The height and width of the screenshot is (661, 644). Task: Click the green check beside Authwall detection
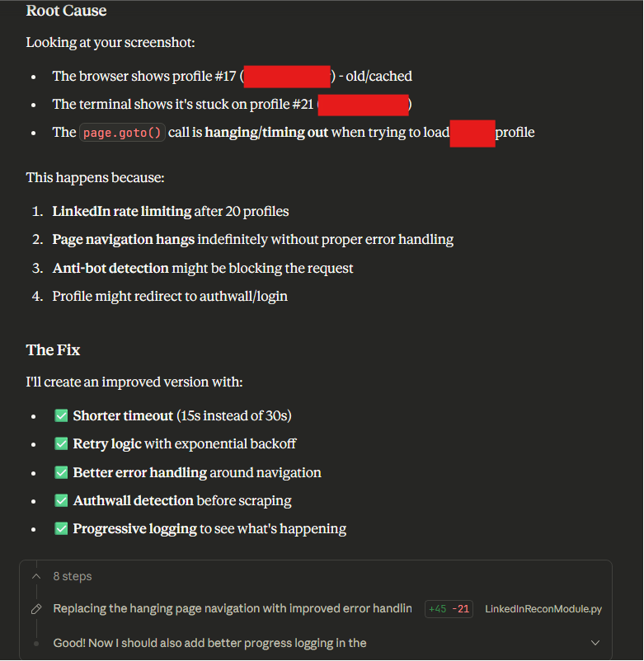point(61,500)
